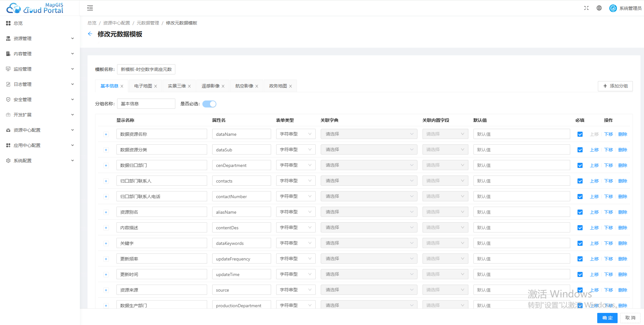Click the 模板名称 input field
The image size is (644, 325).
(x=146, y=69)
